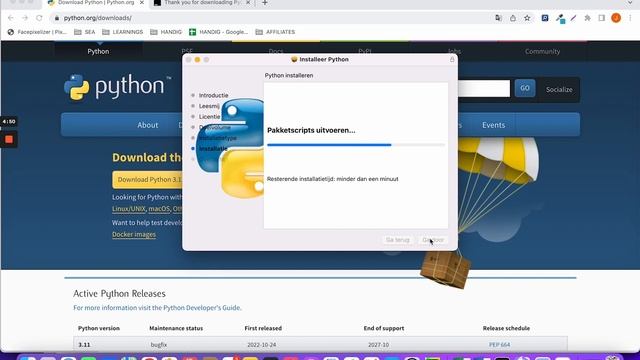Click the lock icon in installer title bar
This screenshot has width=640, height=360.
click(x=452, y=59)
